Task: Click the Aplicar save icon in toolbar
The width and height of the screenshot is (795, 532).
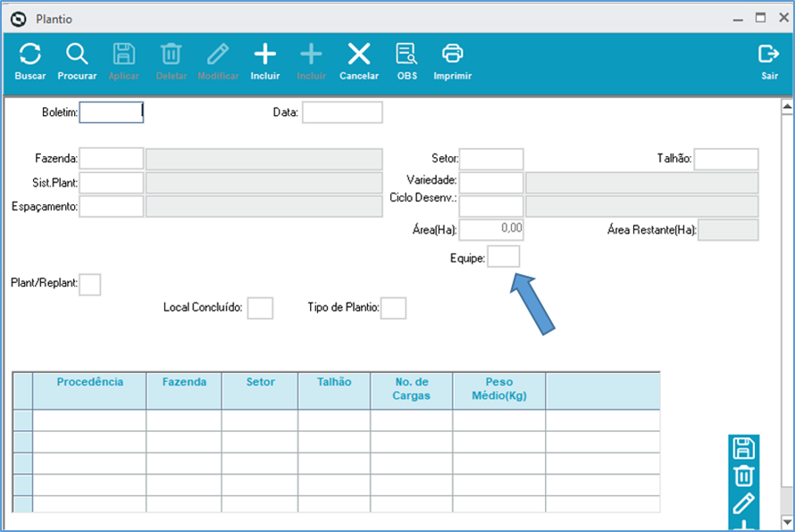Action: pyautogui.click(x=123, y=54)
